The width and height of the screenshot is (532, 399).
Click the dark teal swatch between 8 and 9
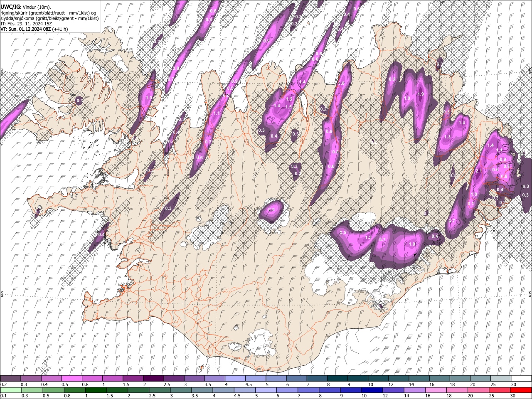pos(337,378)
